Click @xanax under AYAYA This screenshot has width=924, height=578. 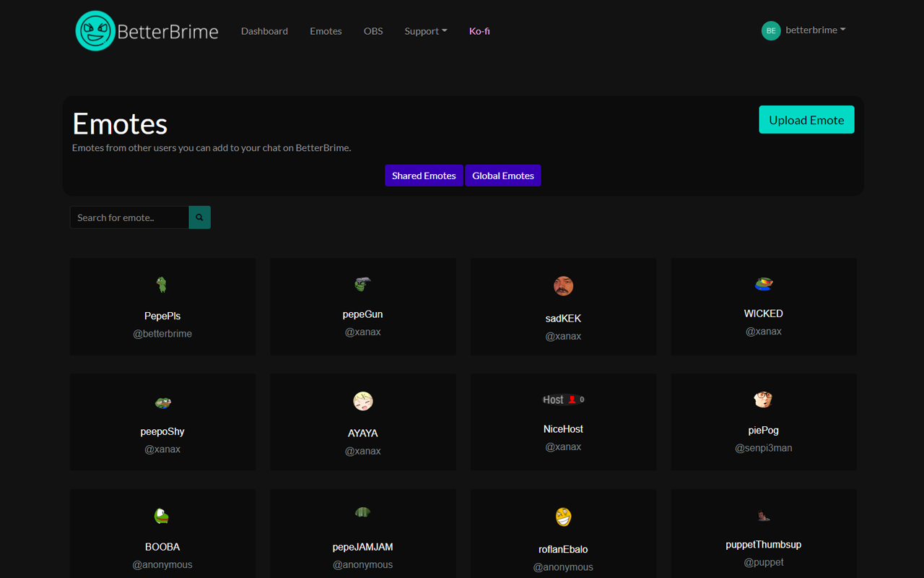click(x=362, y=451)
